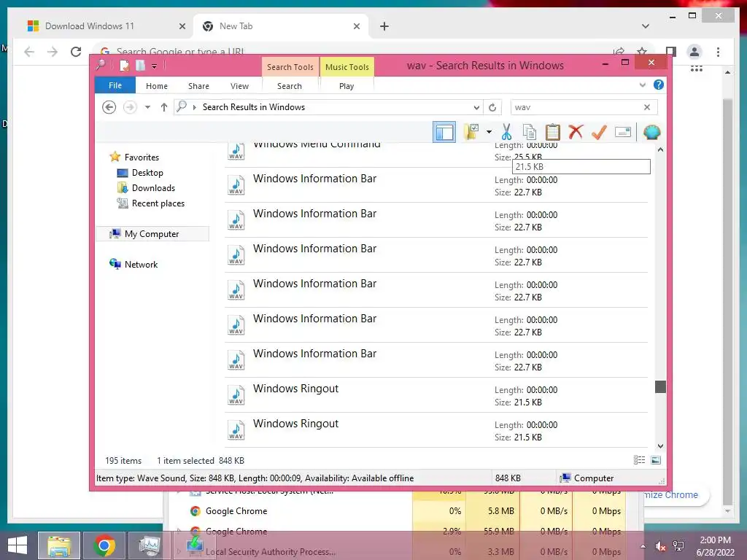Open the Music Tools contextual tab

(x=347, y=67)
